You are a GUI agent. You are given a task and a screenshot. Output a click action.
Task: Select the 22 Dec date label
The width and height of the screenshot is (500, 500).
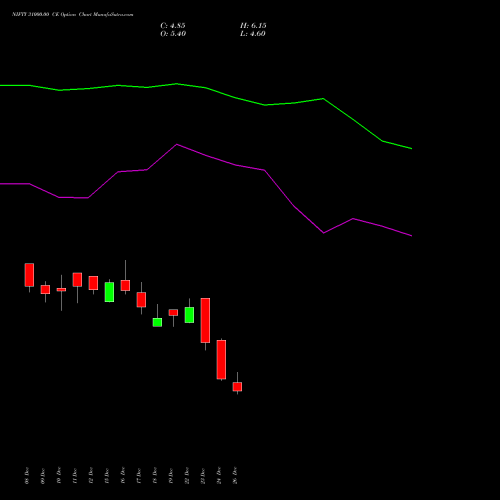[x=187, y=476]
